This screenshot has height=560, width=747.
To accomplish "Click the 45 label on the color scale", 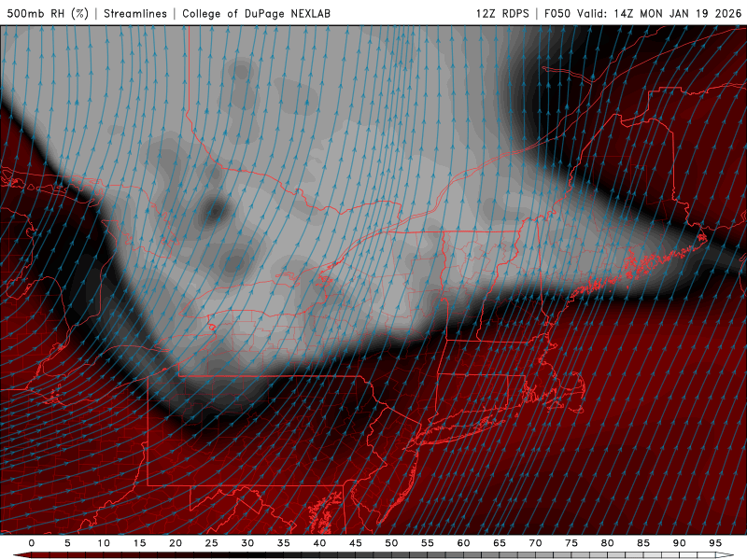I will tap(356, 543).
